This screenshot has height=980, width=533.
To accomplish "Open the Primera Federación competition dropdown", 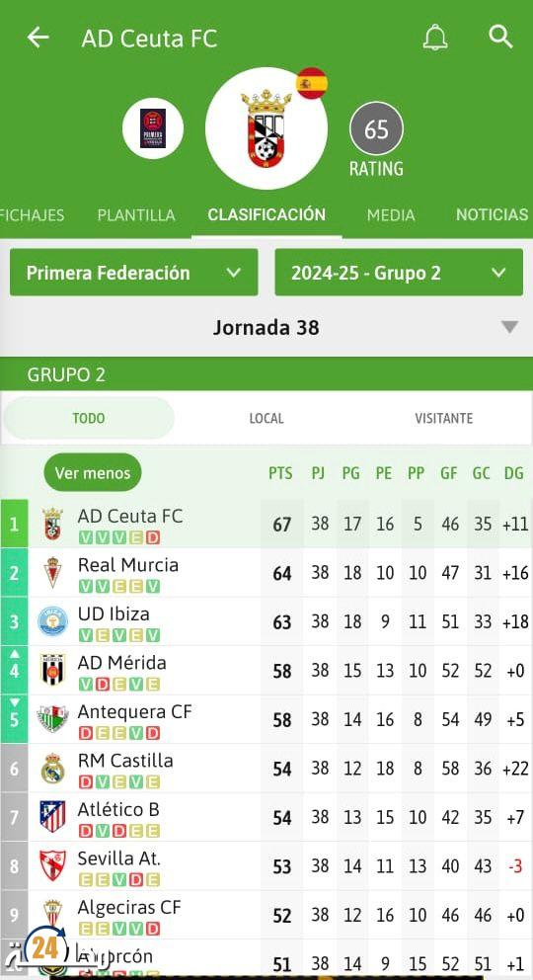I will tap(133, 273).
